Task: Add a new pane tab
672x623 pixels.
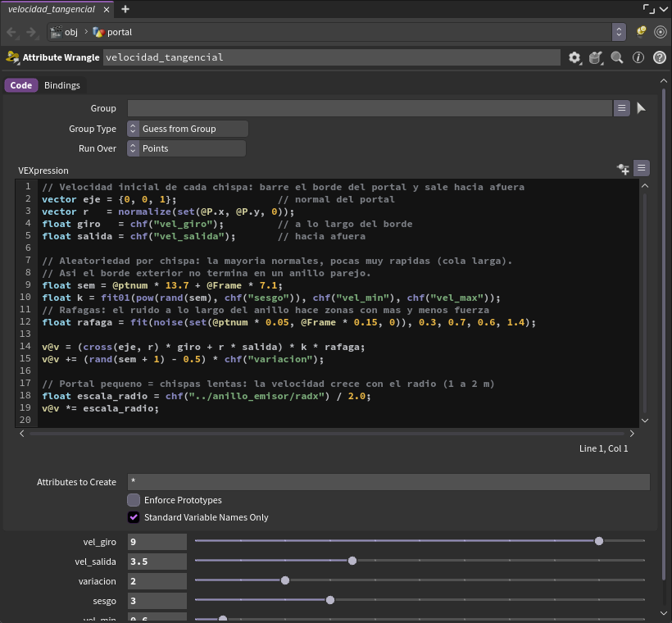Action: (x=125, y=9)
